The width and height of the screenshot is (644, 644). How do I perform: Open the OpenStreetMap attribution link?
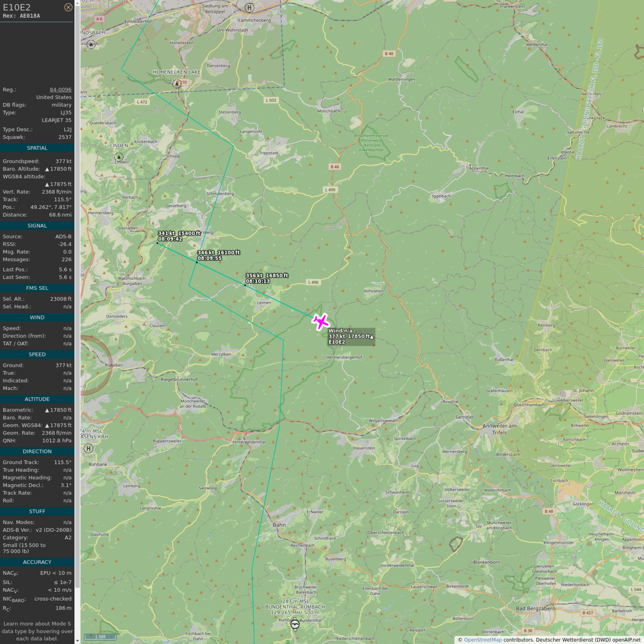coord(483,640)
